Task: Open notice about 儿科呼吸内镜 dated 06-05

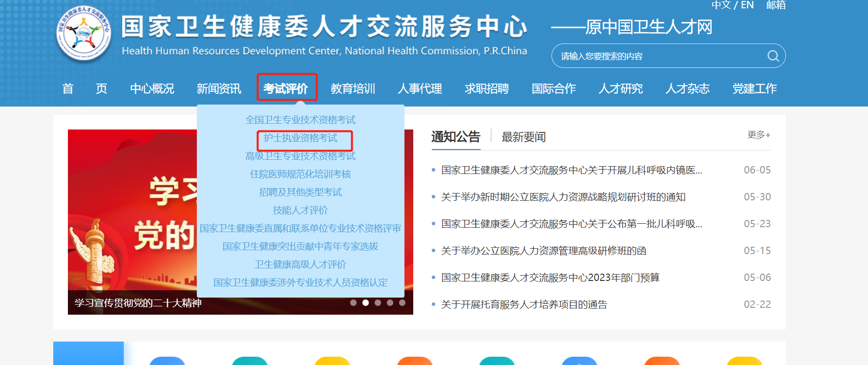Action: [572, 170]
